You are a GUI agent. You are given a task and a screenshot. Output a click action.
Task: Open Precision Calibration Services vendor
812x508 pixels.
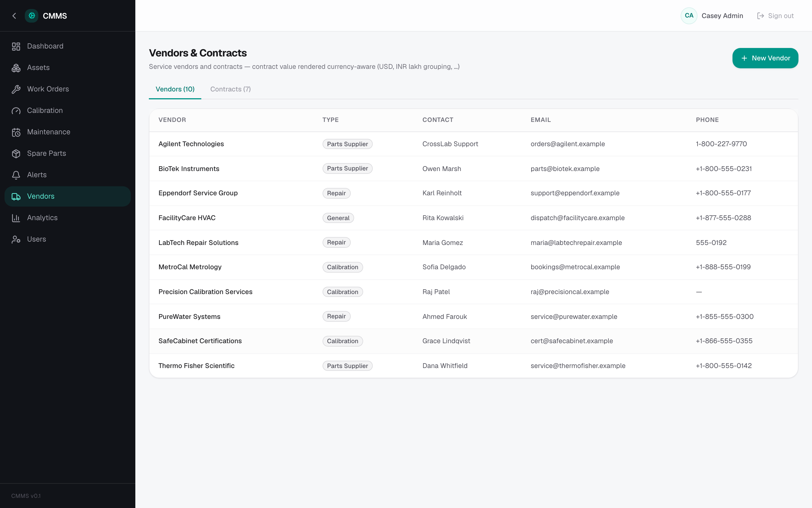(x=205, y=292)
